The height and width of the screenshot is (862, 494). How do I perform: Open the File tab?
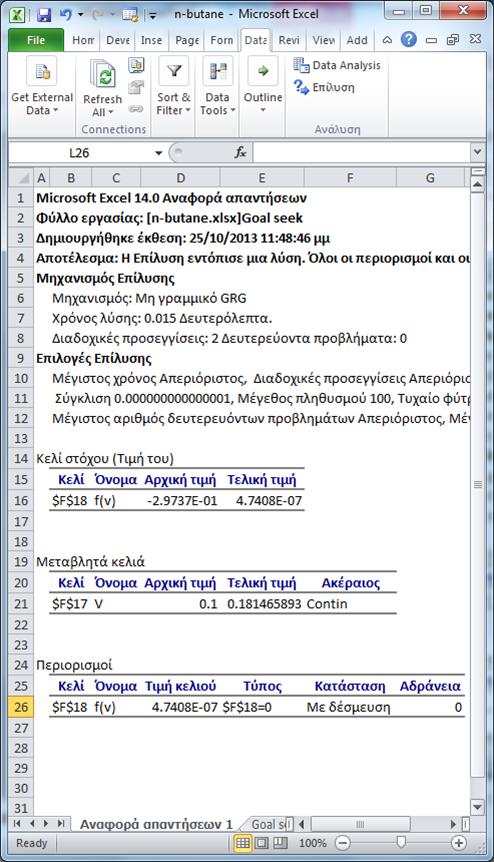click(x=36, y=40)
